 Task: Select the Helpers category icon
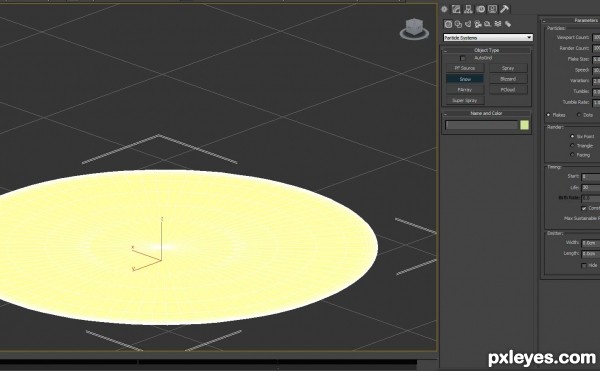pyautogui.click(x=488, y=24)
